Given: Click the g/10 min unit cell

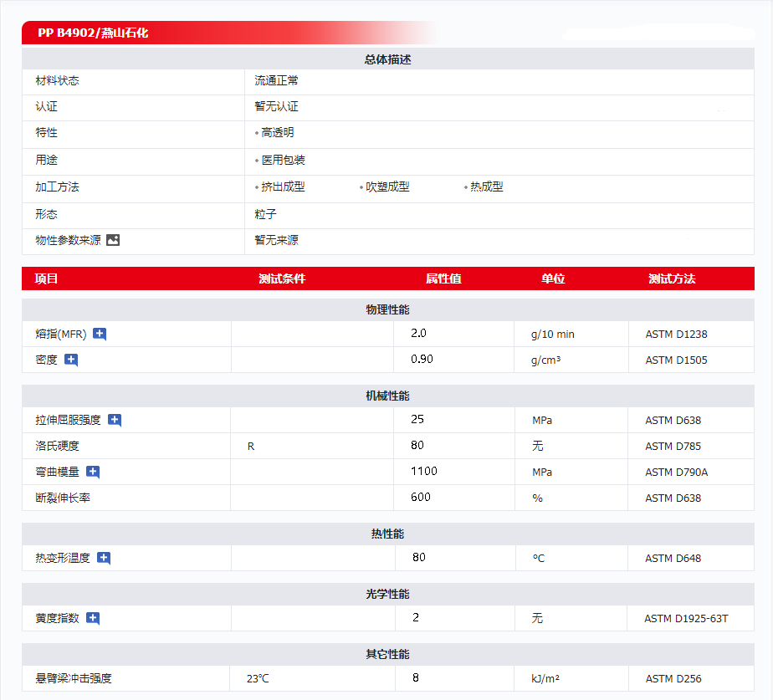Looking at the screenshot, I should pos(553,335).
